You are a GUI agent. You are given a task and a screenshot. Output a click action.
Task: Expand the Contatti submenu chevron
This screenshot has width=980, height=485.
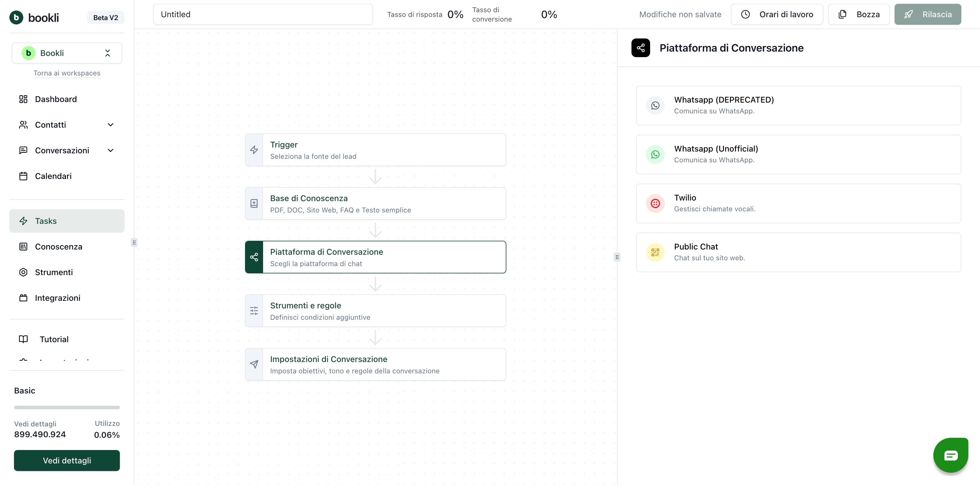pyautogui.click(x=110, y=125)
